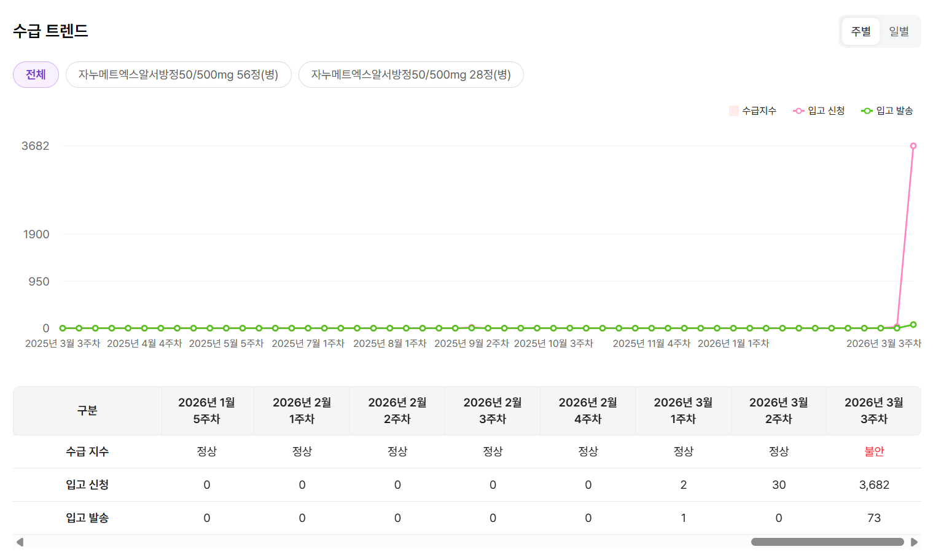Image resolution: width=933 pixels, height=560 pixels.
Task: Switch to the 일별 daily view
Action: 899,31
